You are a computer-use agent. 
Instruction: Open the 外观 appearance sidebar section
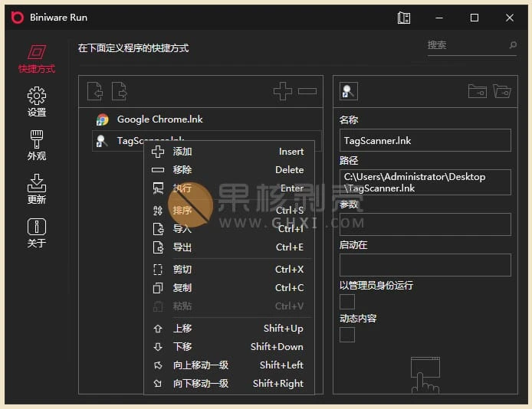[x=37, y=146]
